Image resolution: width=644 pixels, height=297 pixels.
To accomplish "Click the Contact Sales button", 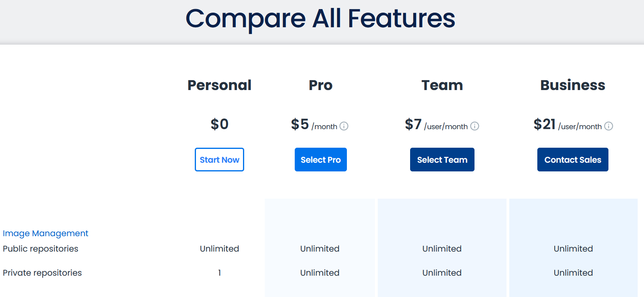I will tap(573, 160).
